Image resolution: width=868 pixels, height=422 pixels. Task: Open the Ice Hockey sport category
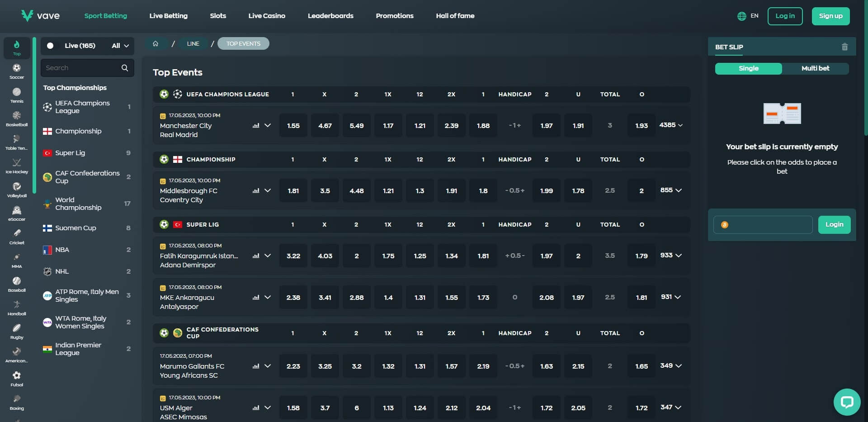[17, 166]
